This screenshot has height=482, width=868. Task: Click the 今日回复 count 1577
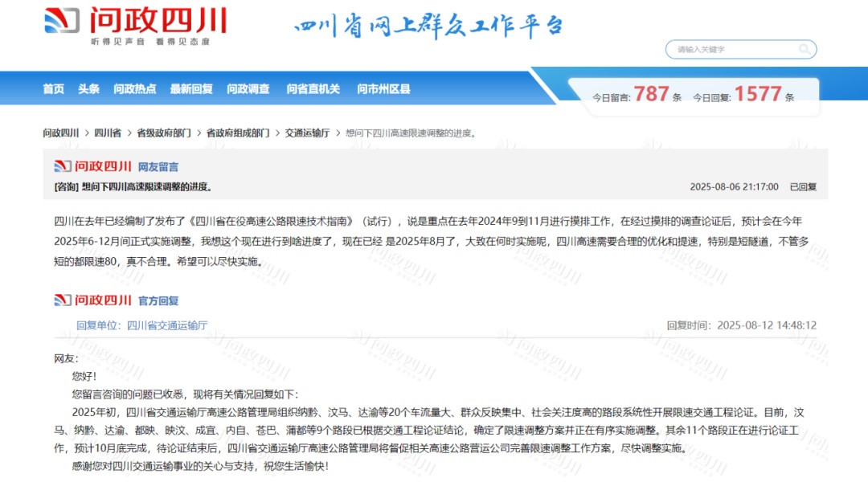pyautogui.click(x=756, y=93)
